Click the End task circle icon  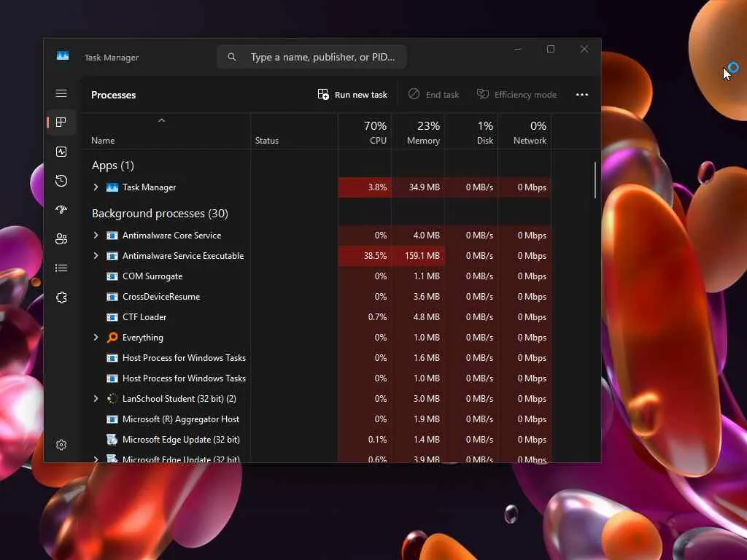414,94
